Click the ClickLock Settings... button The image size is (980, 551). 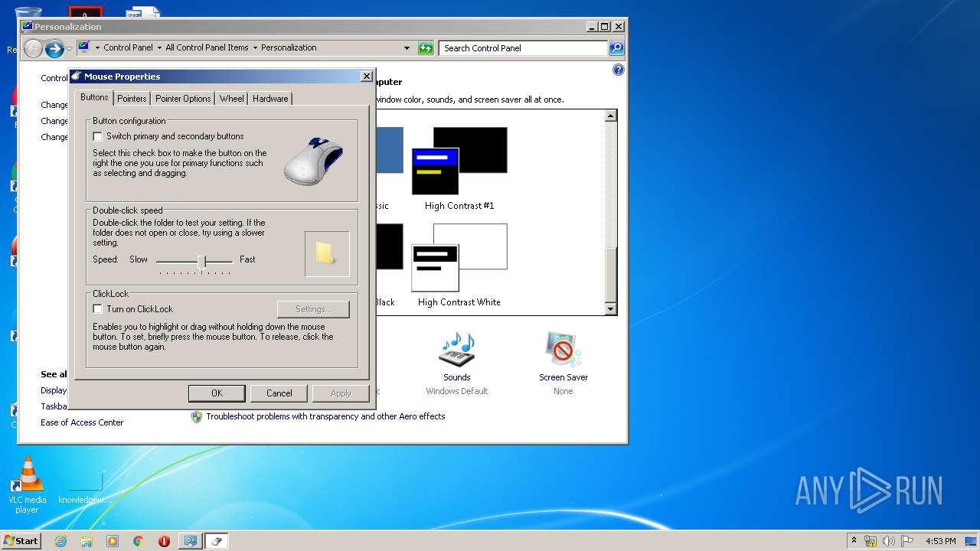(313, 309)
